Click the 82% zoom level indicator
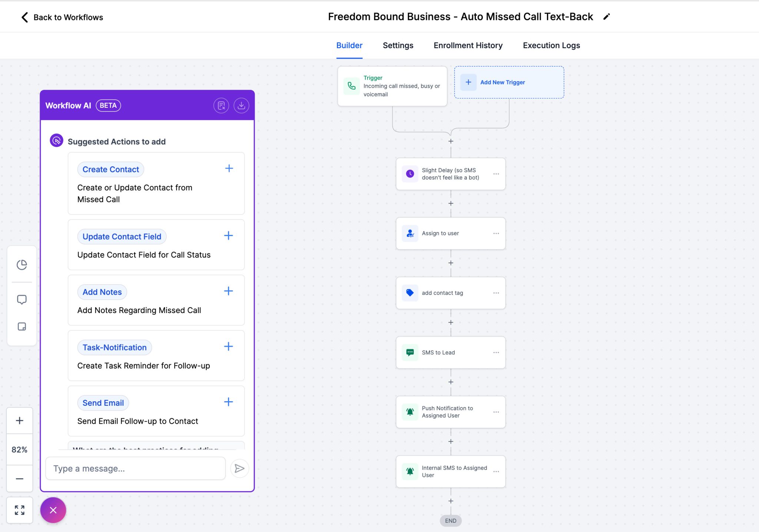759x532 pixels. pos(19,449)
